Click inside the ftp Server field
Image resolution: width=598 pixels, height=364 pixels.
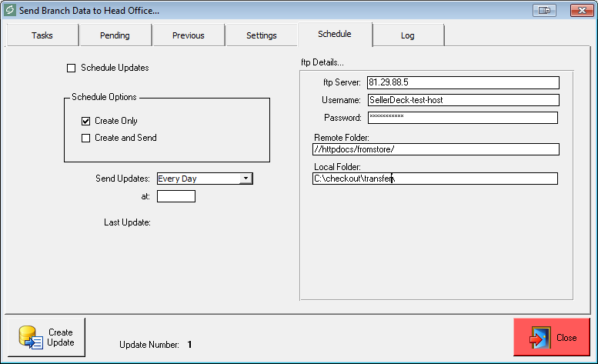click(462, 82)
